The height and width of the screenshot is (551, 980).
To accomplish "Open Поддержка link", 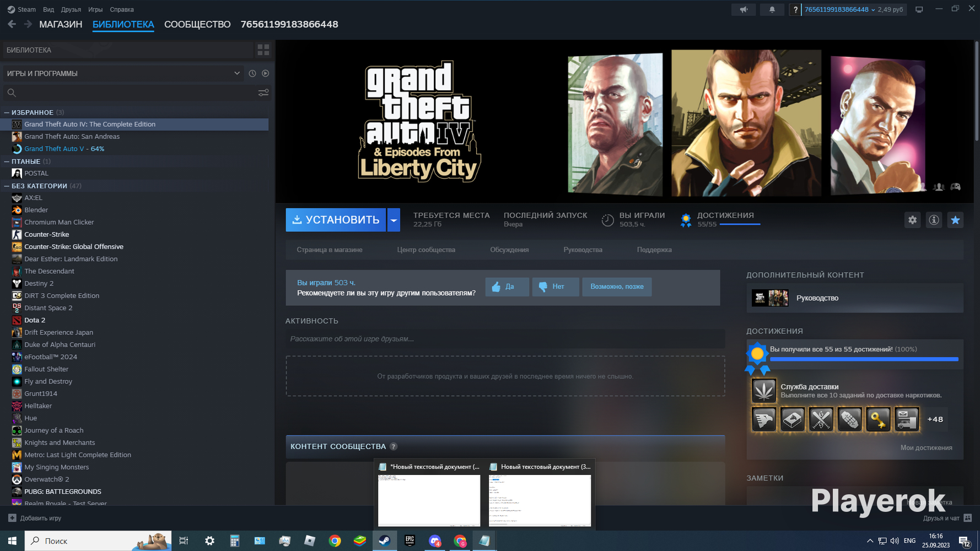I will tap(654, 250).
